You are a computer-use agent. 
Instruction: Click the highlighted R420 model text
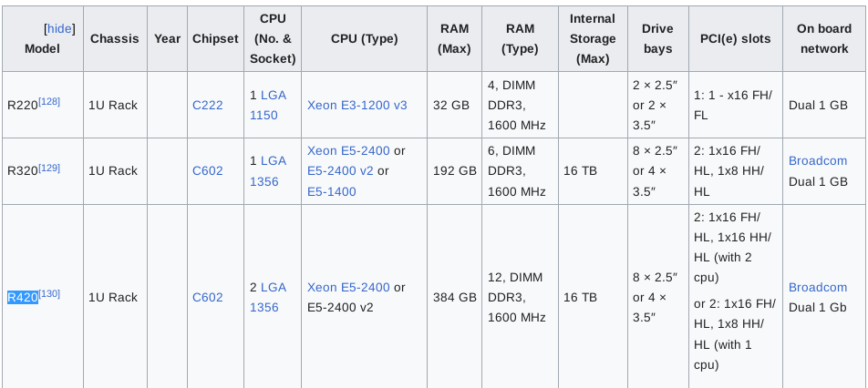(23, 297)
